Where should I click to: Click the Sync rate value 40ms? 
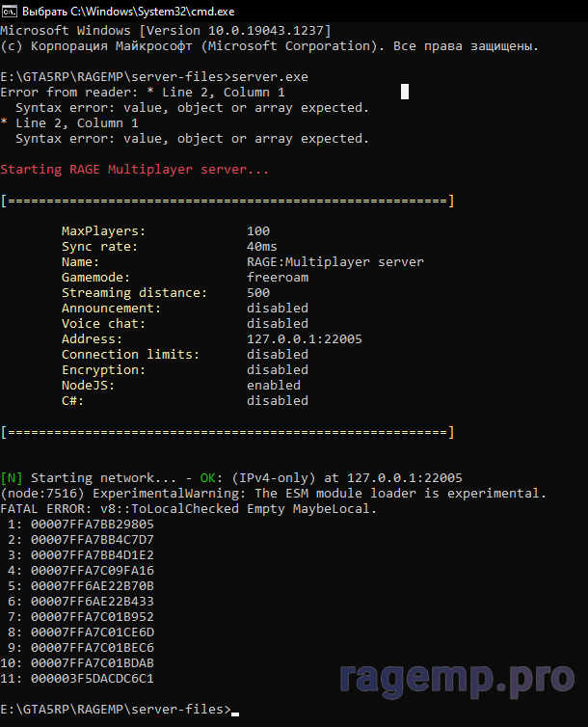click(262, 247)
